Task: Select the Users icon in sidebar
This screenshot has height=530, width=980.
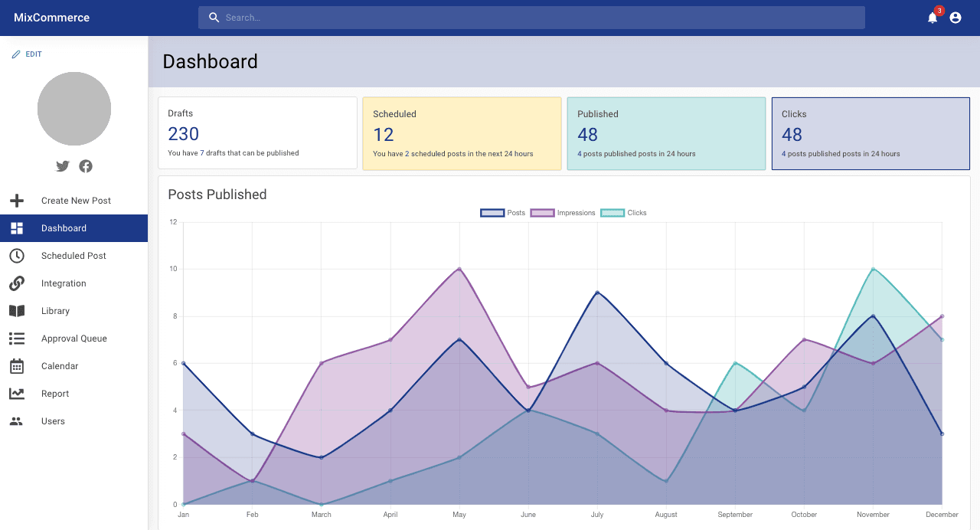Action: point(15,421)
